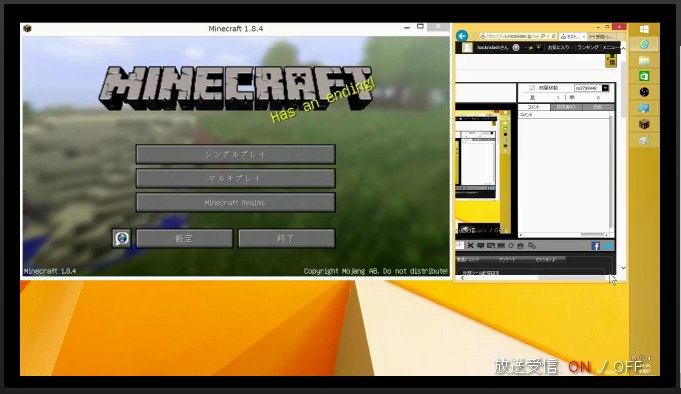681x394 pixels.
Task: Click the green Store taskbar icon
Action: point(644,76)
